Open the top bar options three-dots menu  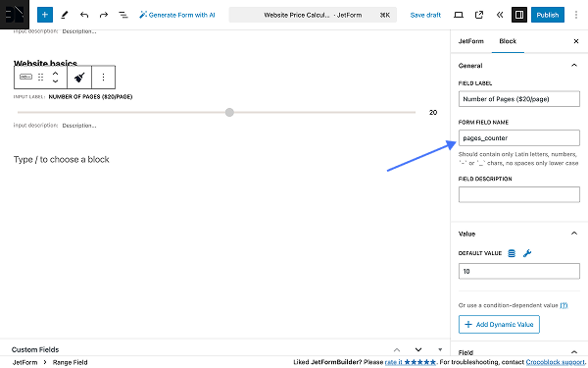pos(576,15)
